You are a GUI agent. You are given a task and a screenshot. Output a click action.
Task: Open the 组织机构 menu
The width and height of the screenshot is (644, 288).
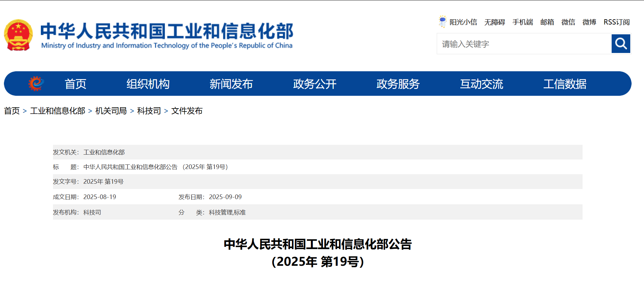pos(148,84)
